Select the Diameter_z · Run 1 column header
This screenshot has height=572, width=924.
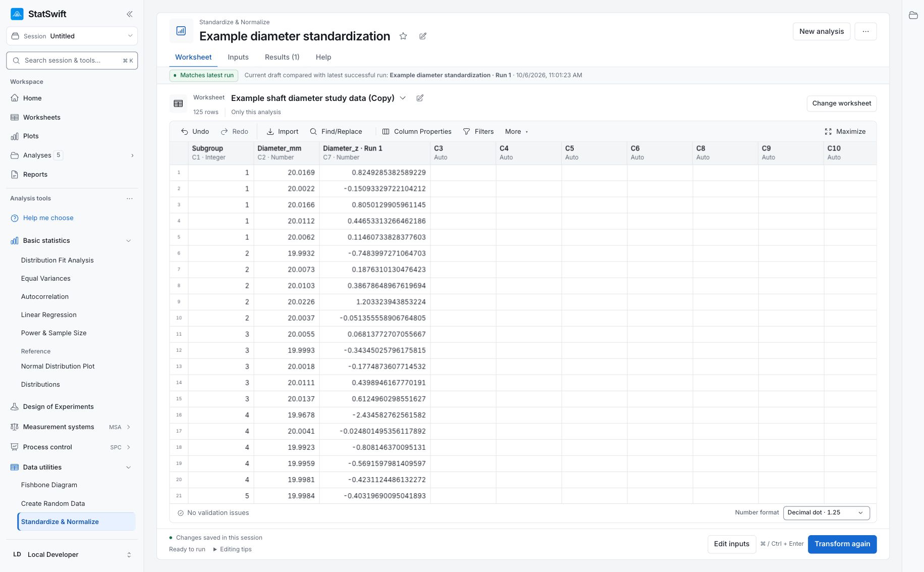click(374, 152)
